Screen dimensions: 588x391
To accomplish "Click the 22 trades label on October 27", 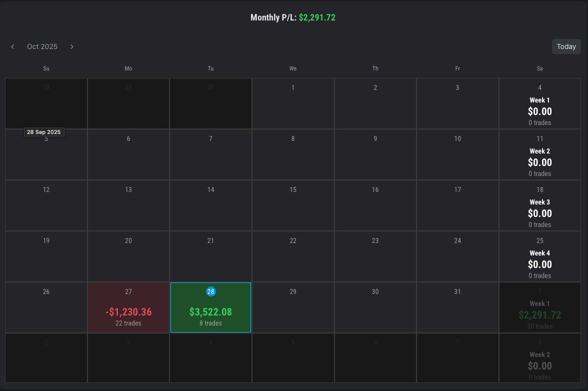I will pos(128,323).
